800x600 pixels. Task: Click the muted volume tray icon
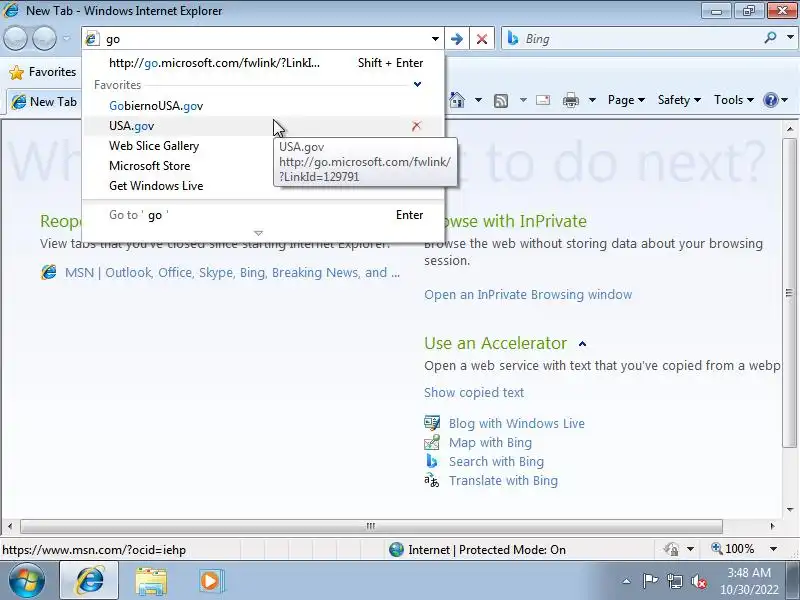point(698,581)
